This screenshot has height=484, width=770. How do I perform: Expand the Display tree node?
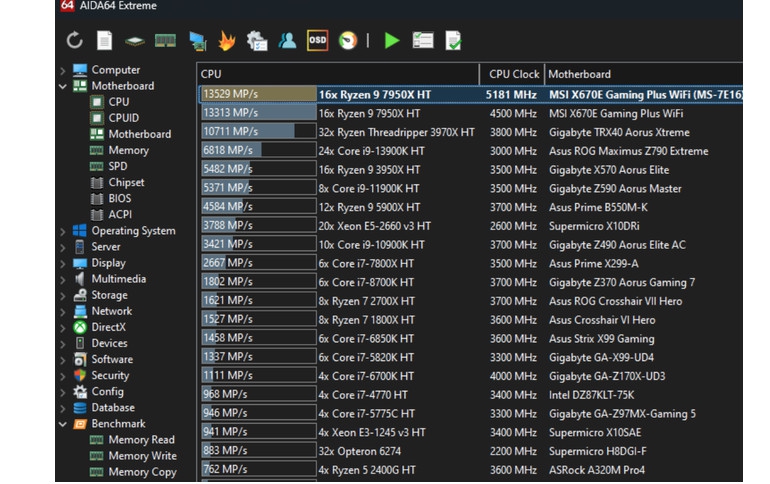point(63,264)
